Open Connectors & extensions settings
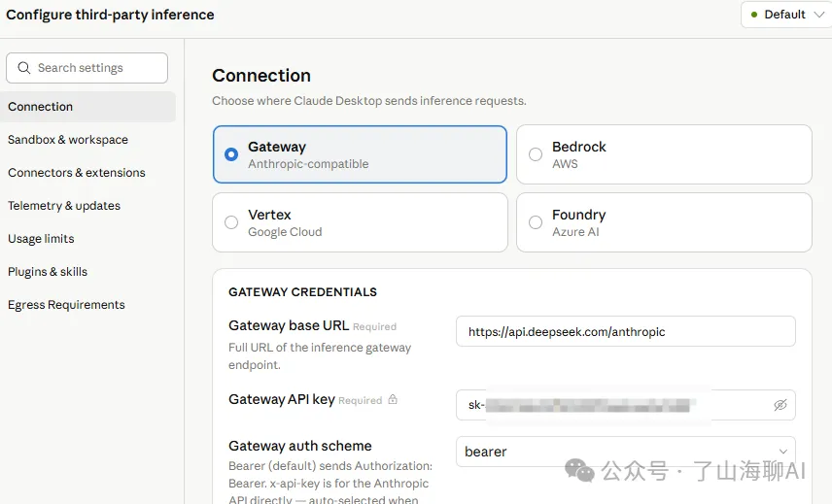 [x=77, y=173]
